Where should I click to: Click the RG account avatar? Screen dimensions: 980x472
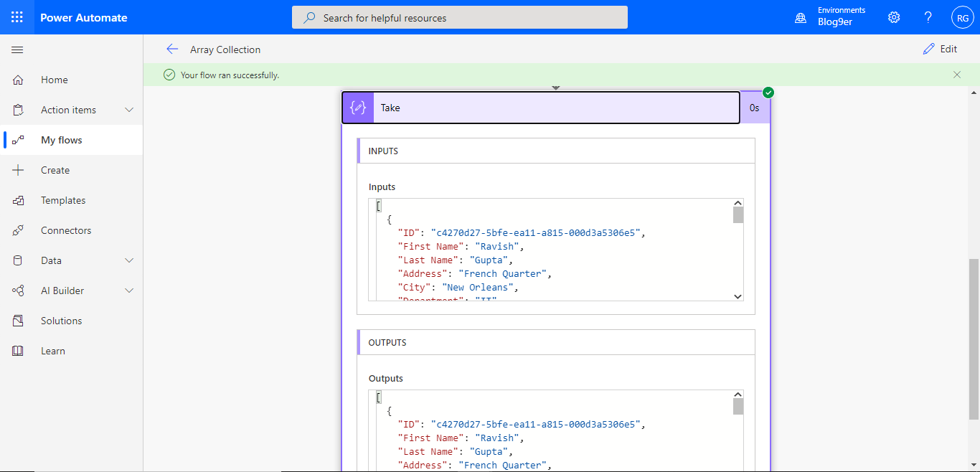pos(962,17)
